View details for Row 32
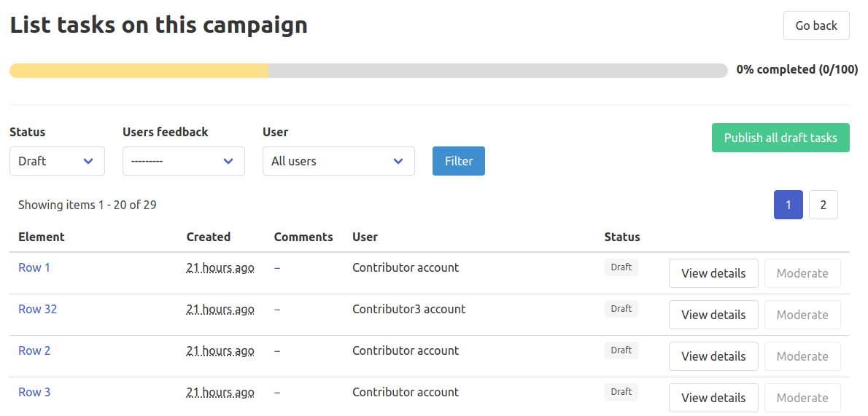Screen dimensions: 868x416 coord(713,315)
